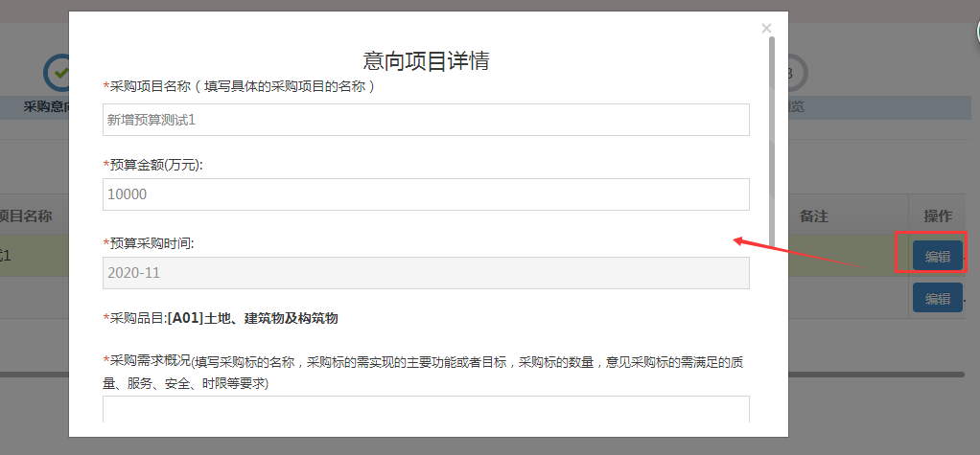The width and height of the screenshot is (980, 455).
Task: Click the 项目名称 column header
Action: (x=29, y=216)
